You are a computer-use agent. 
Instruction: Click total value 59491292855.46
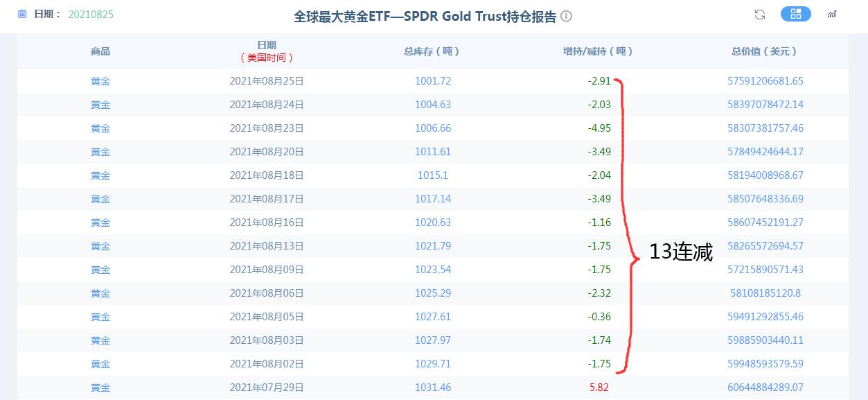click(765, 317)
